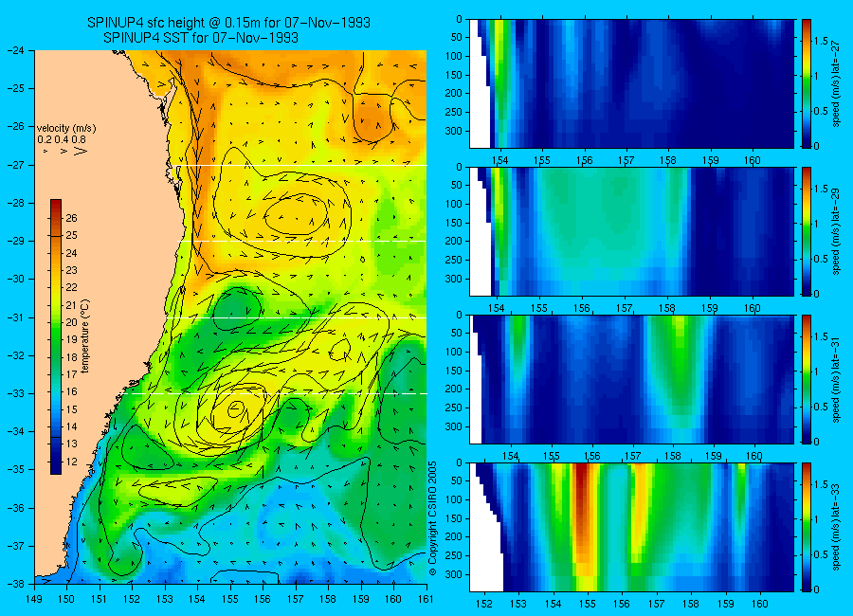Viewport: 853px width, 616px height.
Task: Click the "1.5" tick on the lat=-27 speed color bar
Action: coord(822,41)
